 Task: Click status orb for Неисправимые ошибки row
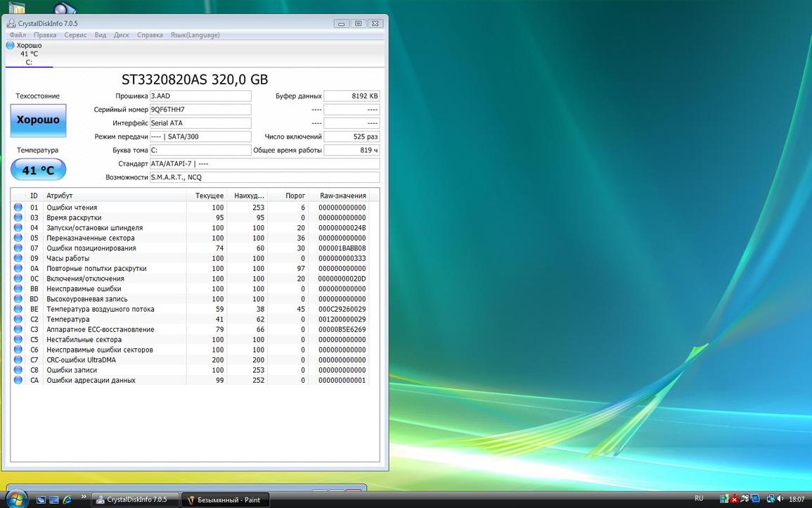click(x=18, y=288)
